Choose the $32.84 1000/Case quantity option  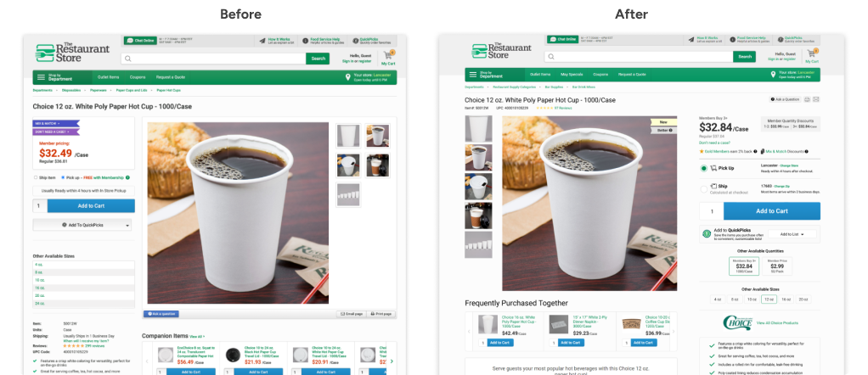tap(744, 266)
